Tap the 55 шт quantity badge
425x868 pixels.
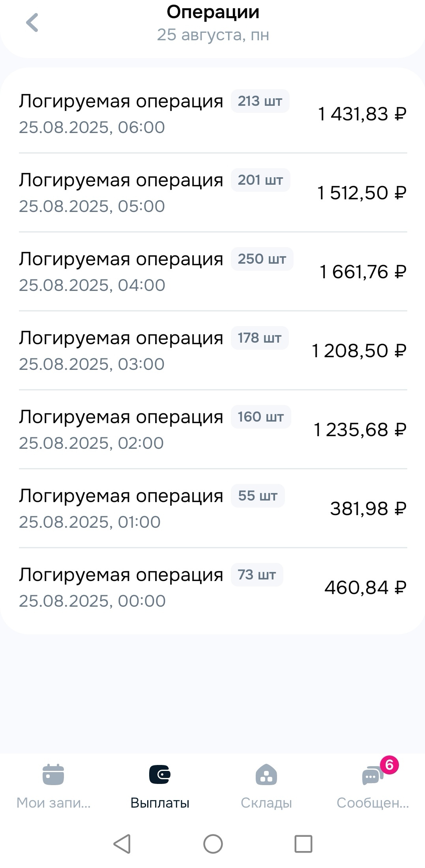258,496
